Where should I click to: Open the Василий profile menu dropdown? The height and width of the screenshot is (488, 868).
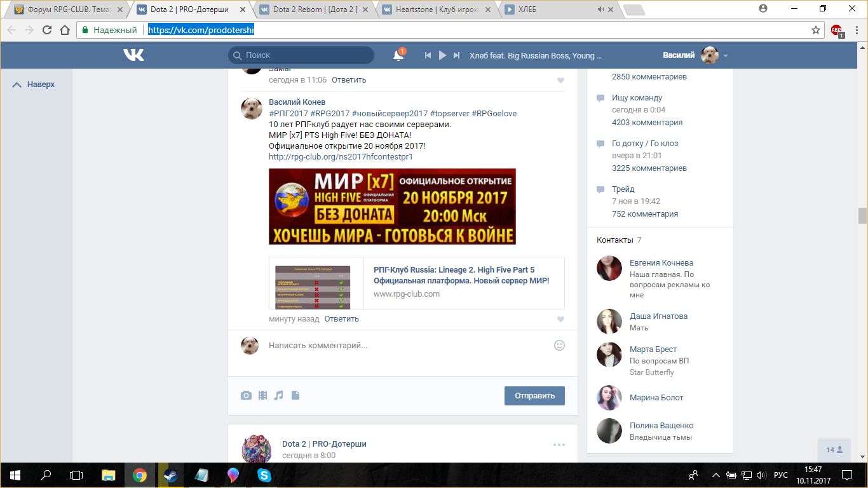[696, 55]
